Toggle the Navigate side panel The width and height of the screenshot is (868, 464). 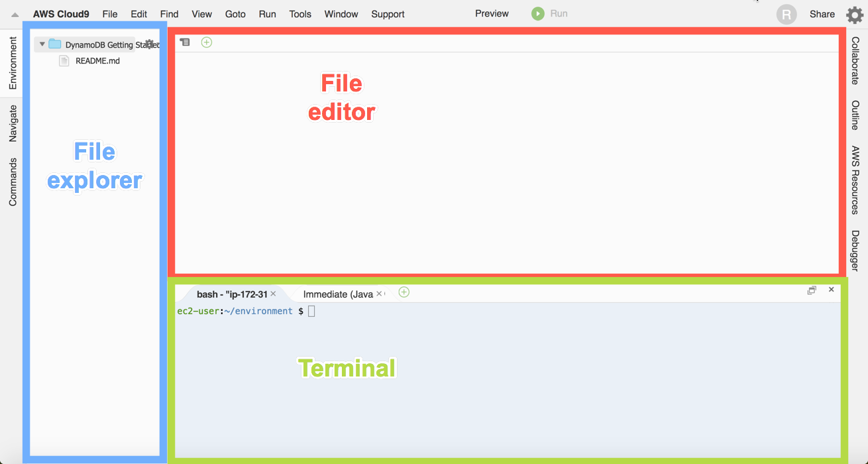pos(13,123)
